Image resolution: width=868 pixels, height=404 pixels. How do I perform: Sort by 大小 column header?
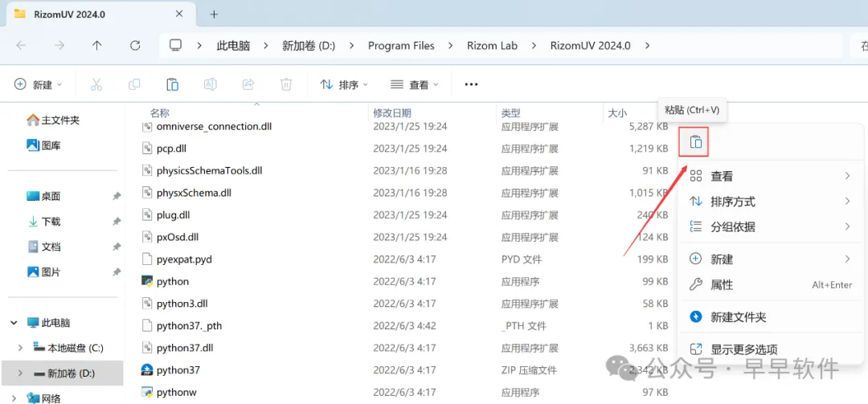pyautogui.click(x=617, y=113)
